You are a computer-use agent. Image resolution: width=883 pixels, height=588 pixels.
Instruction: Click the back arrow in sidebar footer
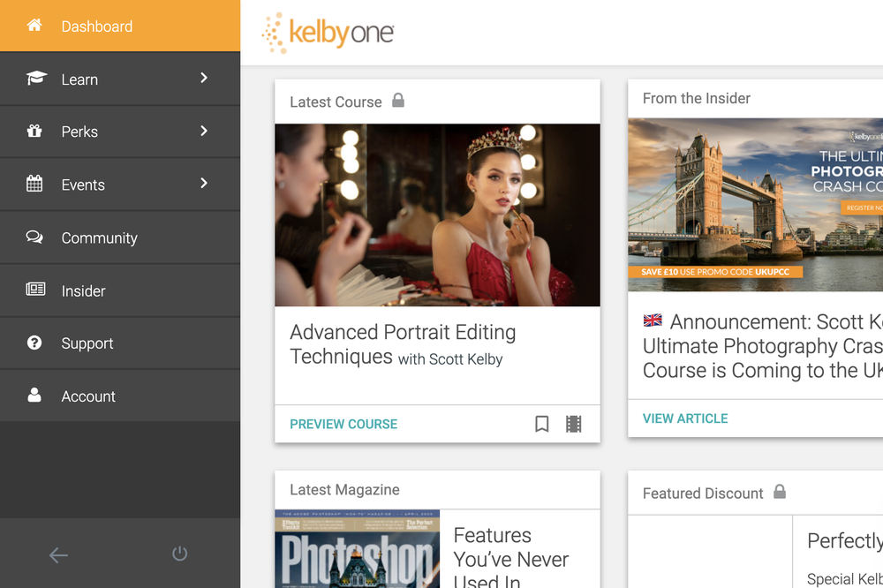click(58, 554)
